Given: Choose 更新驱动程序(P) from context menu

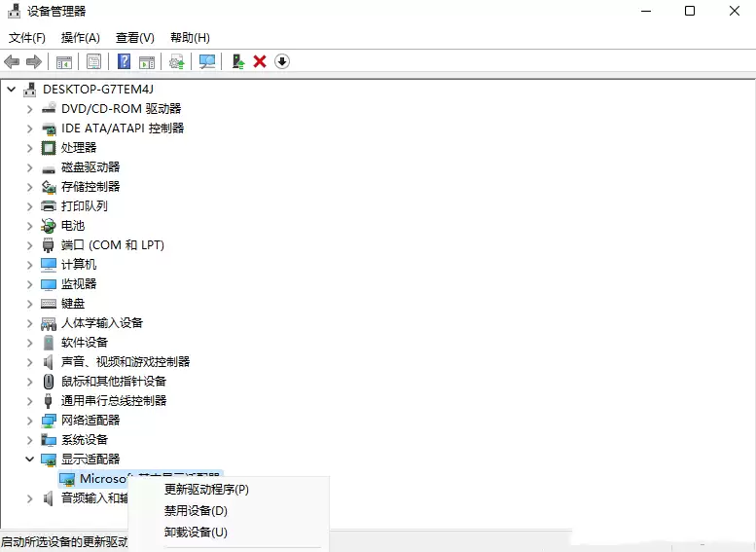Looking at the screenshot, I should coord(206,490).
